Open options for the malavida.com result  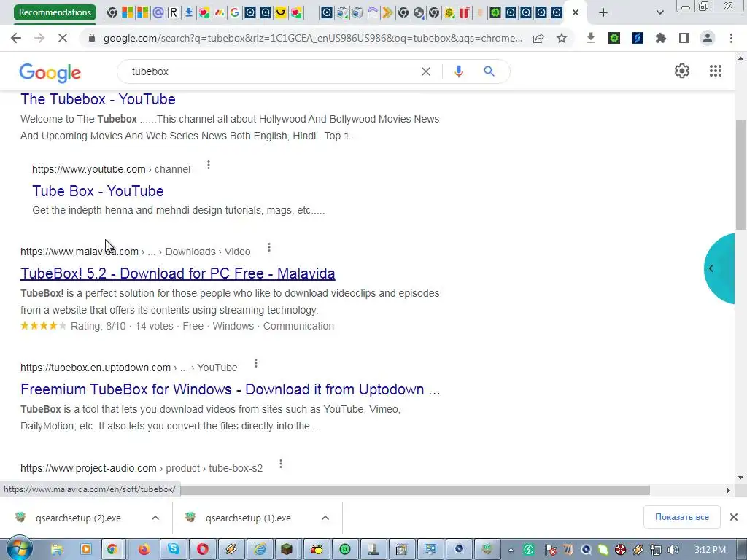coord(269,248)
